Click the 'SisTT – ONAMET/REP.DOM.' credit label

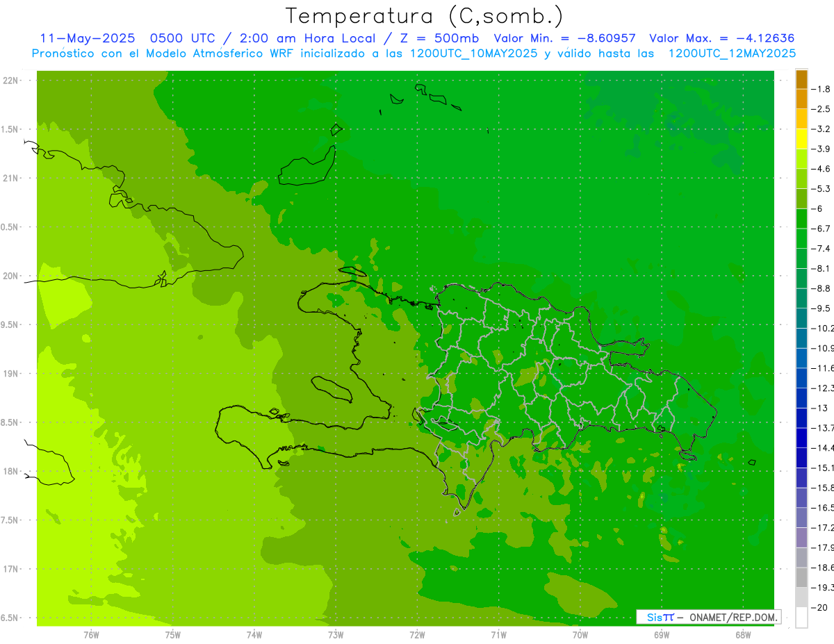(x=708, y=617)
